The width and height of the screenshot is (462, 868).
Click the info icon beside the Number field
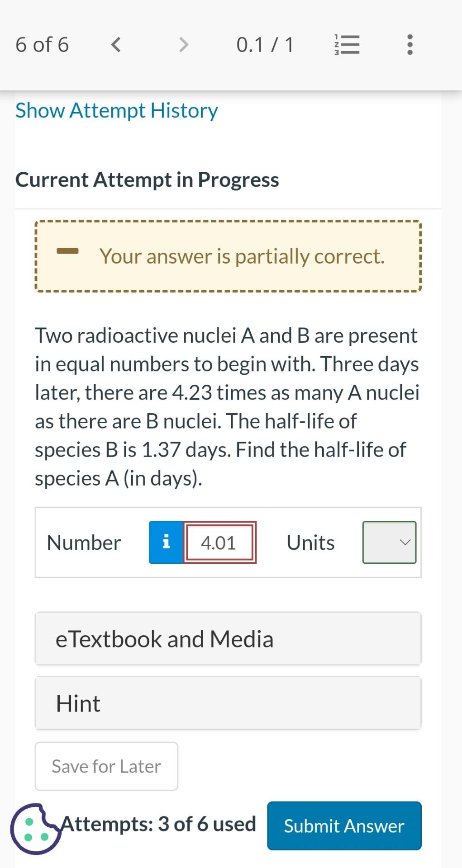pos(166,541)
